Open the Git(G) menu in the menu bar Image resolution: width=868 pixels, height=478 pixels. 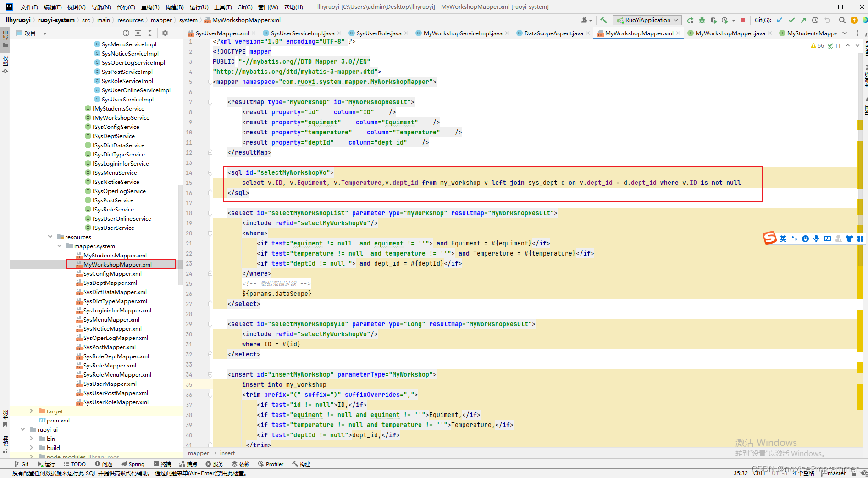245,7
